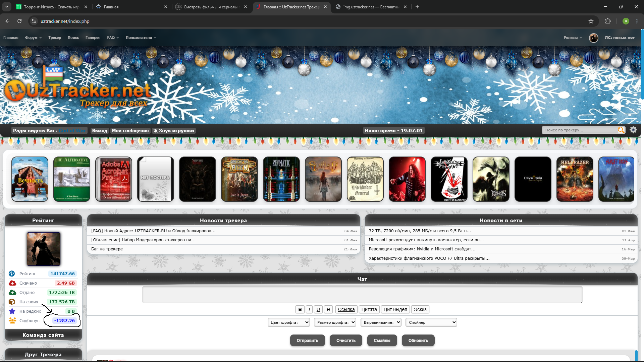Image resolution: width=644 pixels, height=362 pixels.
Task: Toggle italic formatting in chat
Action: (x=309, y=309)
